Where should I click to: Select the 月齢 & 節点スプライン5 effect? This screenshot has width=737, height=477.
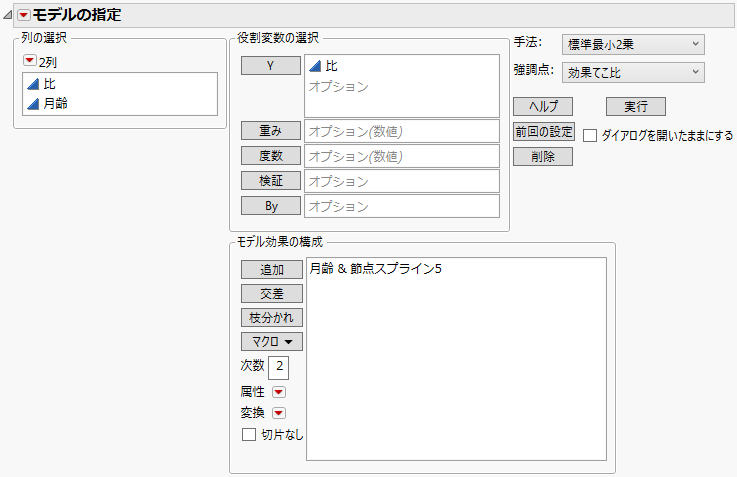(376, 269)
